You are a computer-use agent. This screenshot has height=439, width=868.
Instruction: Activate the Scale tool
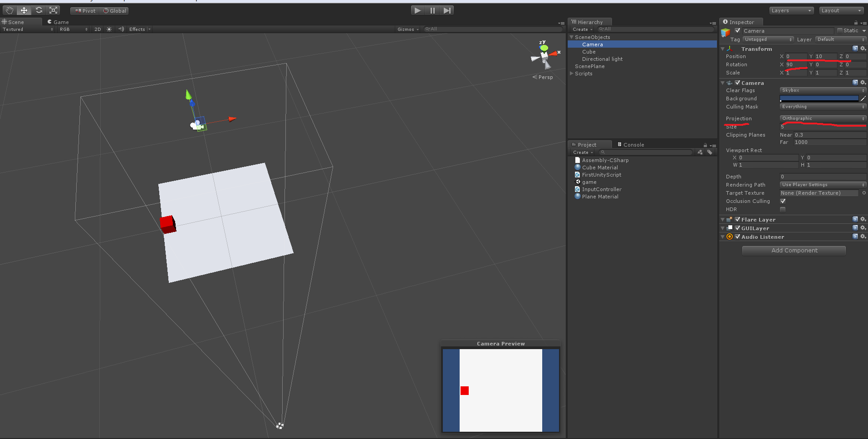click(x=54, y=10)
